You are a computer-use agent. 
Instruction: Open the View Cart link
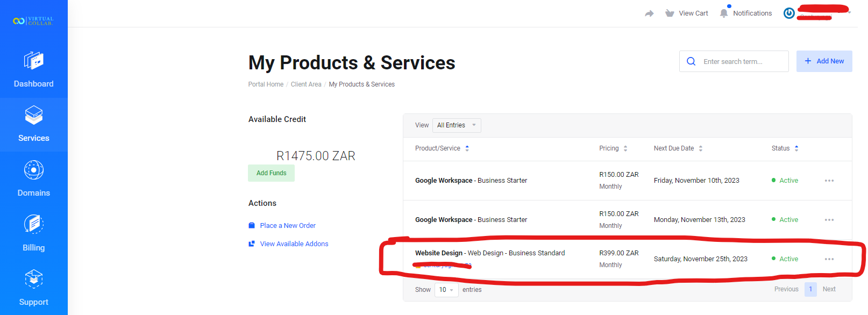[693, 13]
